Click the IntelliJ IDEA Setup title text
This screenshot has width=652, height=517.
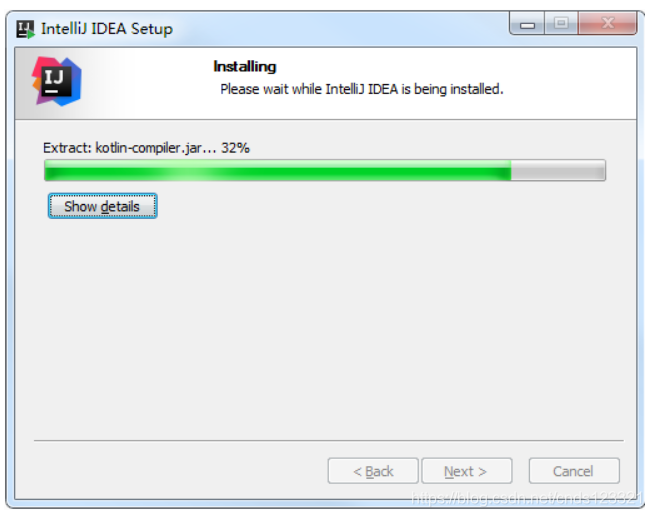107,29
